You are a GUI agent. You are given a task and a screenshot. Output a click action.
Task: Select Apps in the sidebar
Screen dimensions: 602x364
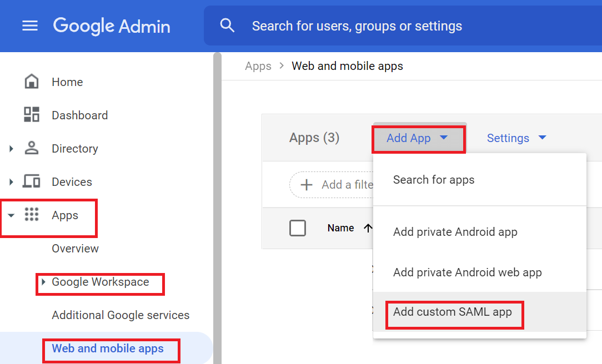pos(65,215)
